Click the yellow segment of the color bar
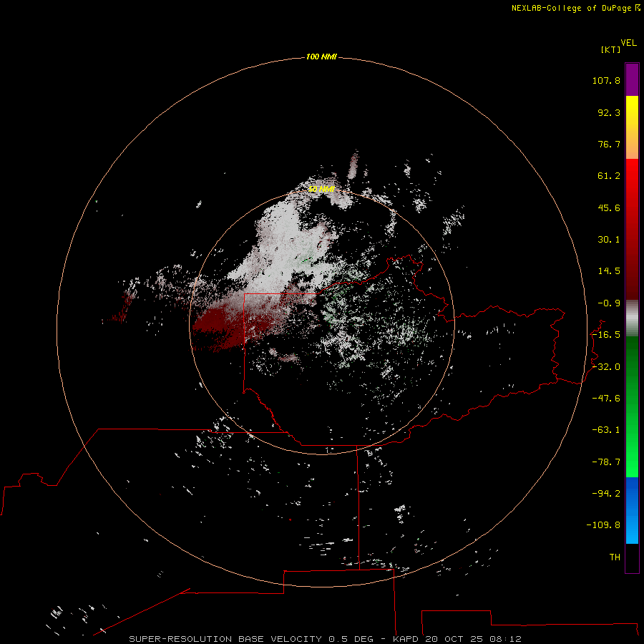Image resolution: width=644 pixels, height=644 pixels. (x=632, y=127)
